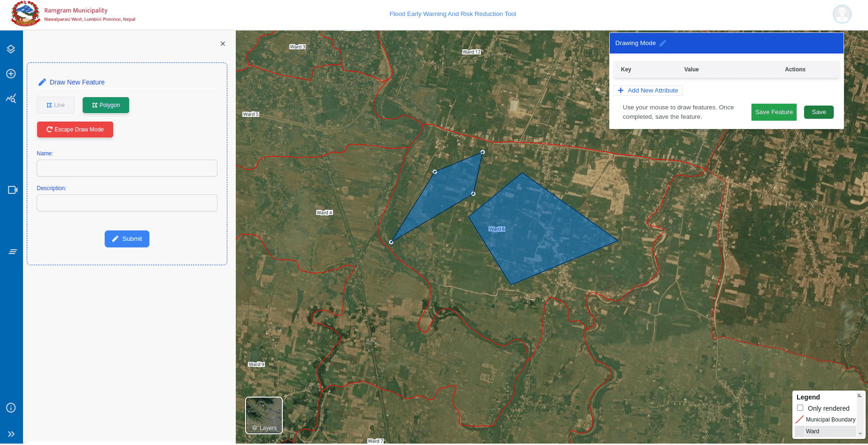The height and width of the screenshot is (445, 868).
Task: Open the layers icon in left sidebar
Action: tap(11, 49)
